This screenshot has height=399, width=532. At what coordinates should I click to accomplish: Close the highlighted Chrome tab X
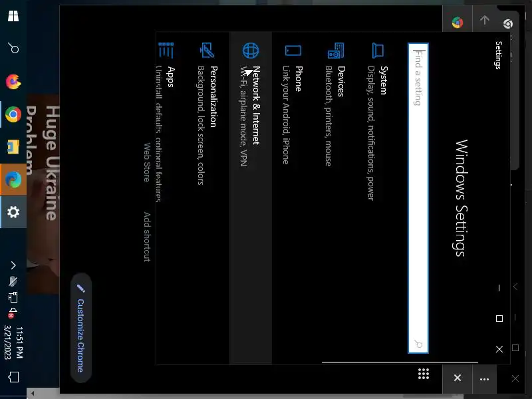458,378
